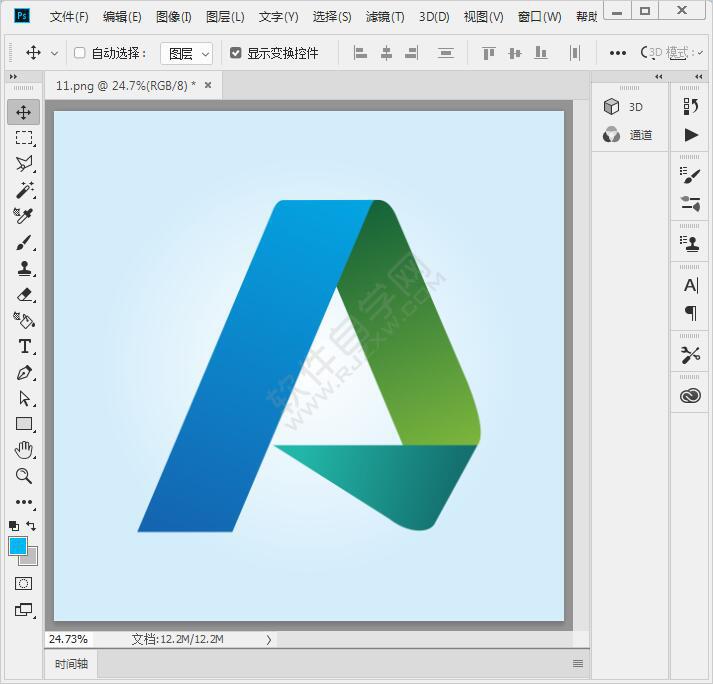
Task: Open the 图像(I) menu
Action: pyautogui.click(x=173, y=17)
